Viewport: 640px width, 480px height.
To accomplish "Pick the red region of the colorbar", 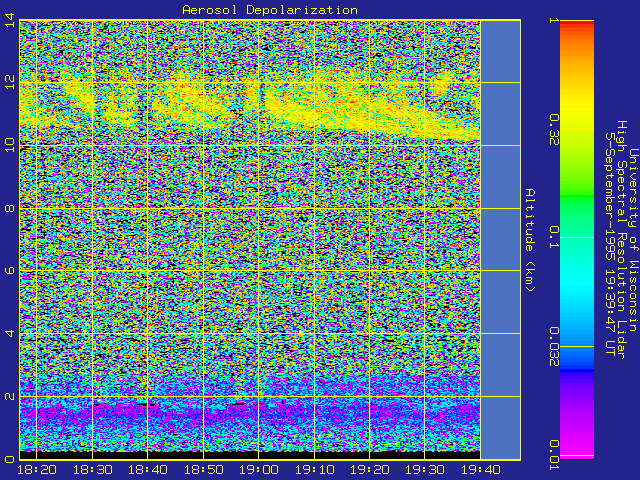I will pos(577,25).
